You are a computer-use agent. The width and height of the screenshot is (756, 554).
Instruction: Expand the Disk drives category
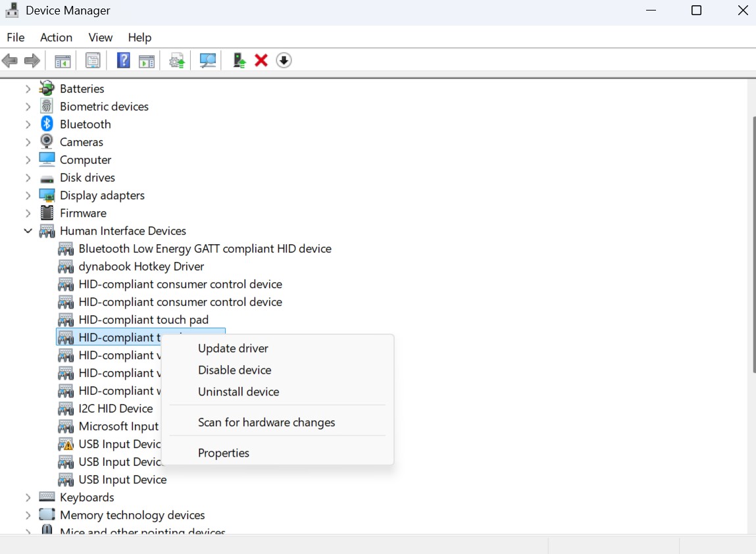pyautogui.click(x=28, y=178)
